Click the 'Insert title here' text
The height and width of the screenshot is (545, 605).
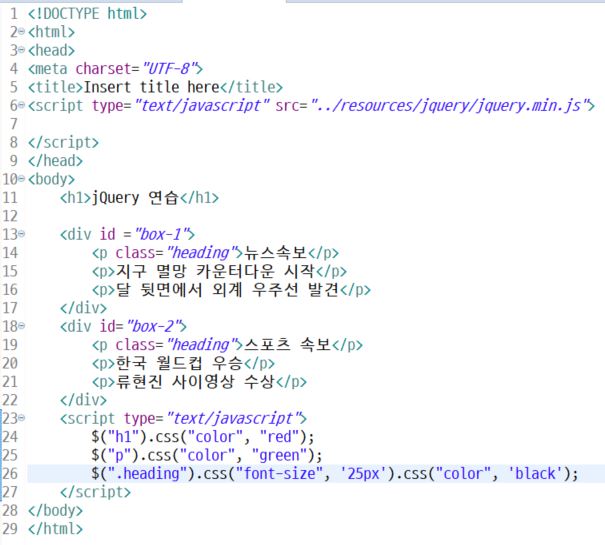click(151, 87)
